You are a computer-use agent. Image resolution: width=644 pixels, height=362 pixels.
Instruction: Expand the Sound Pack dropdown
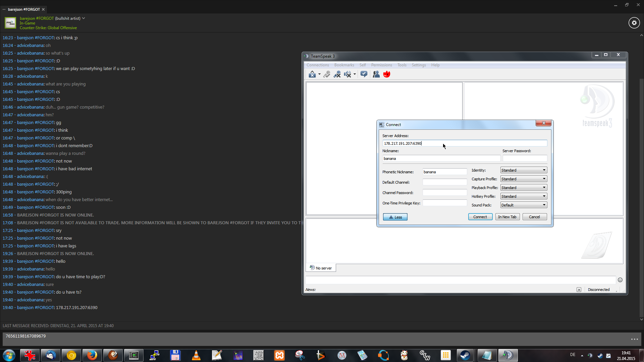pyautogui.click(x=524, y=205)
